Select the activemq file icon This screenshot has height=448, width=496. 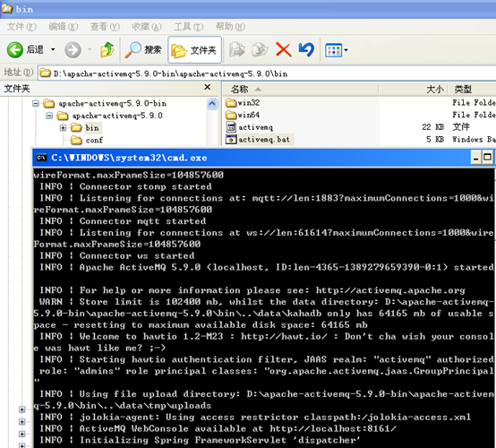pos(231,127)
